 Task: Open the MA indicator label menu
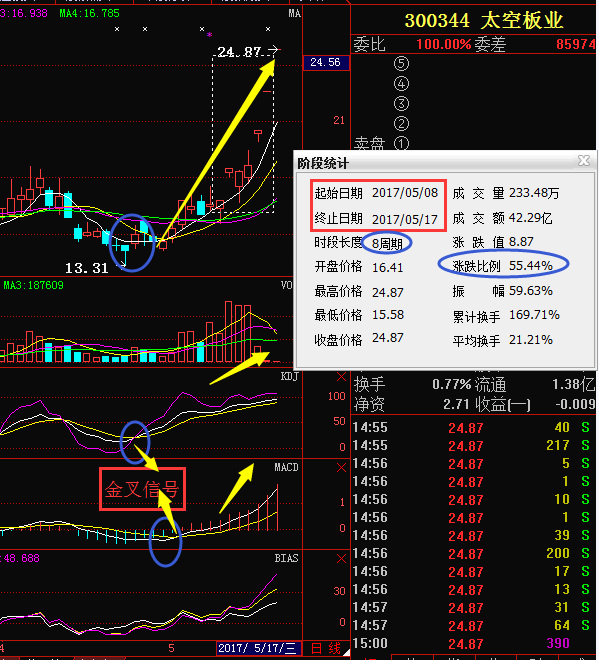click(x=294, y=14)
